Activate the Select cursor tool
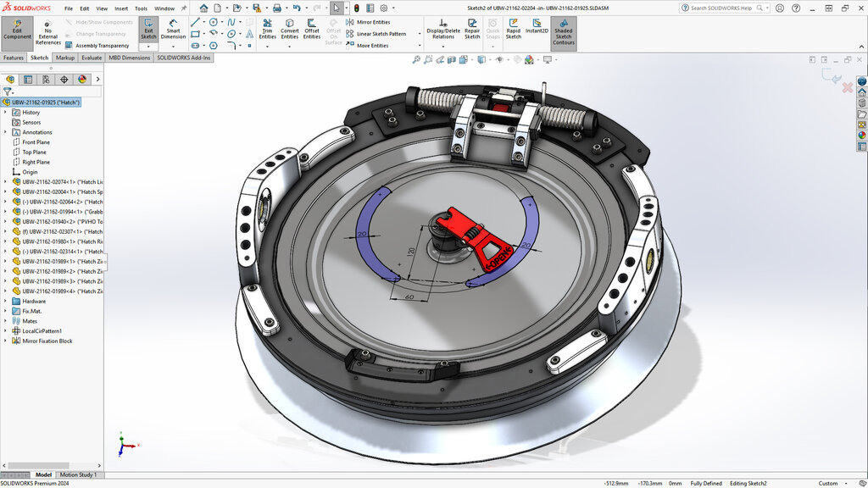 click(336, 8)
